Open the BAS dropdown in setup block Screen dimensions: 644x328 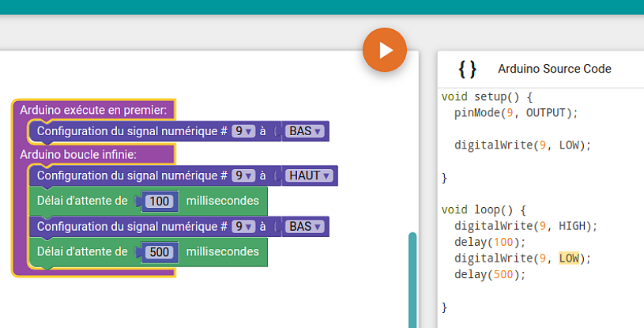(x=305, y=131)
